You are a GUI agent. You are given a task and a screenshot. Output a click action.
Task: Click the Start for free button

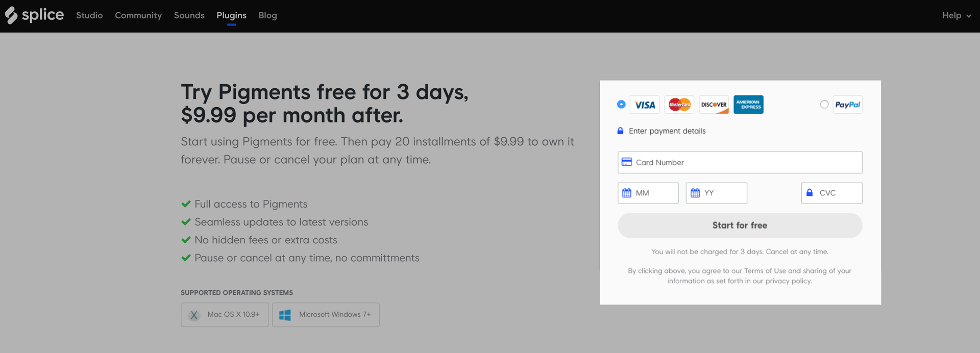[x=740, y=225]
